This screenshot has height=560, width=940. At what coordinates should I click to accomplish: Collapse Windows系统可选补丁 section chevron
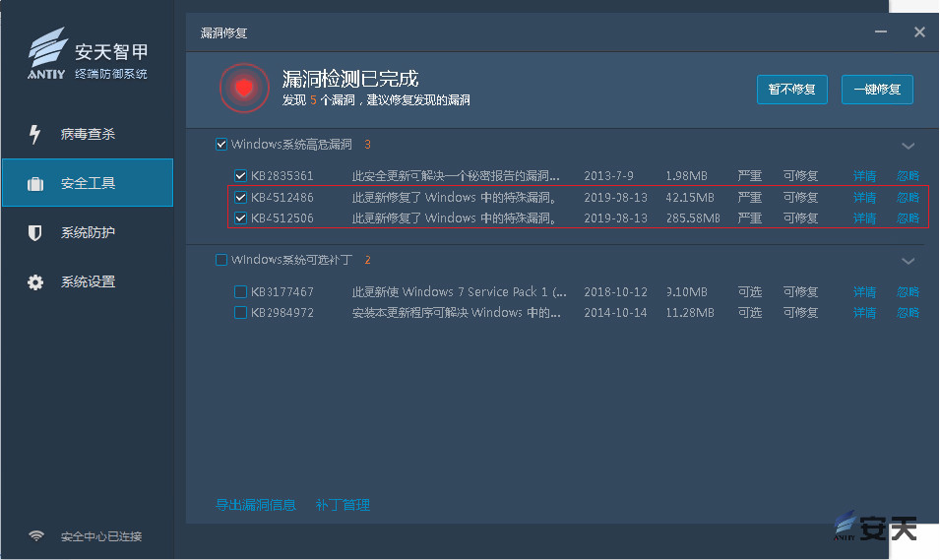click(909, 261)
